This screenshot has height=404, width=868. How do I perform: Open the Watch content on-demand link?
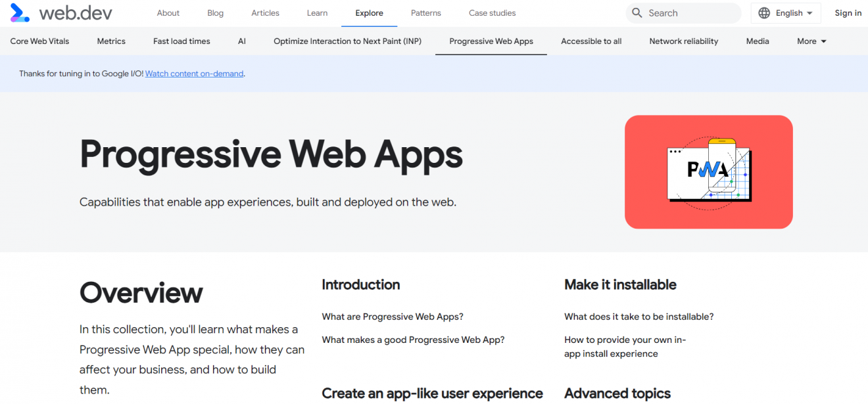pos(194,74)
